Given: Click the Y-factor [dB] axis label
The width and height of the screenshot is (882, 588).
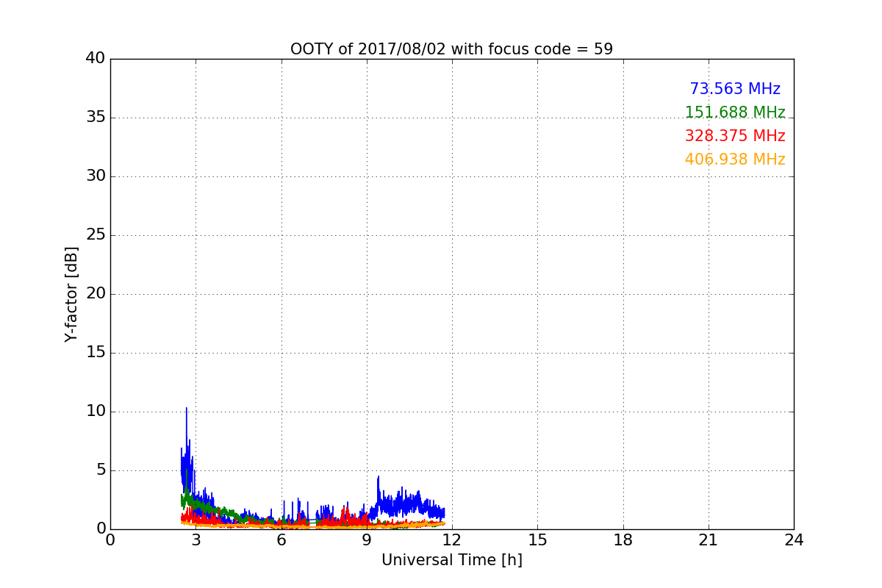Looking at the screenshot, I should pyautogui.click(x=71, y=294).
